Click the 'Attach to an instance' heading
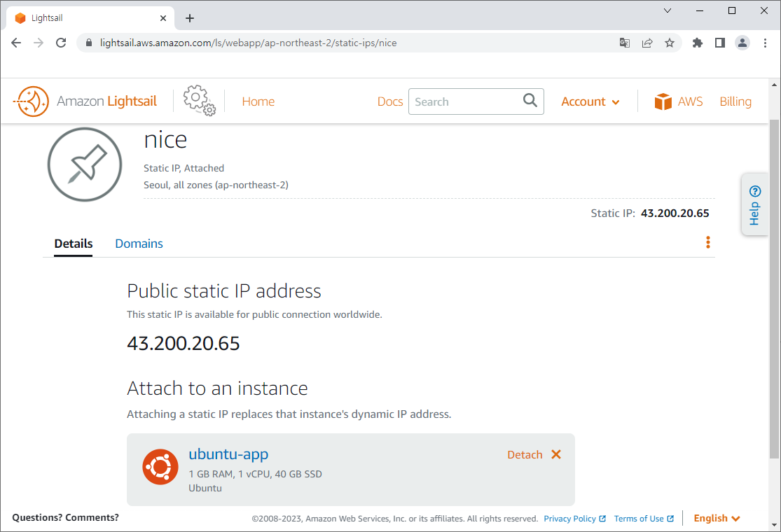Screen dimensions: 781x532 pyautogui.click(x=217, y=388)
